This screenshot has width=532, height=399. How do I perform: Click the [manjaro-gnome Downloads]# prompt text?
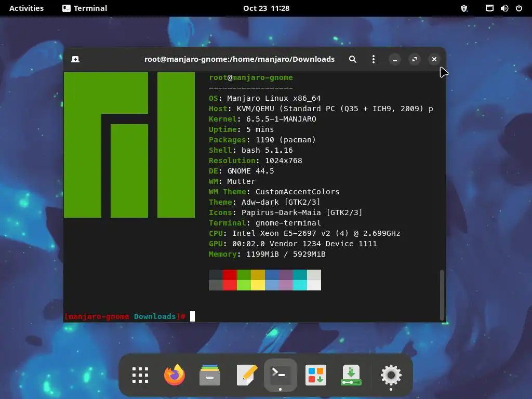125,316
